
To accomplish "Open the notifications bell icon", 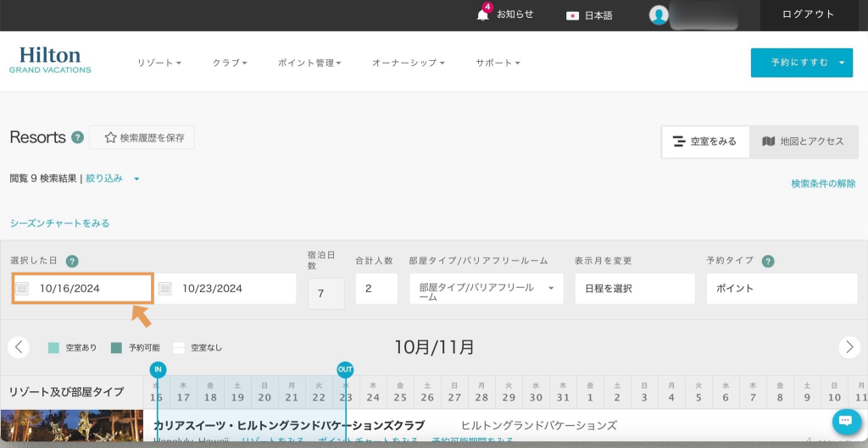I will (x=482, y=14).
